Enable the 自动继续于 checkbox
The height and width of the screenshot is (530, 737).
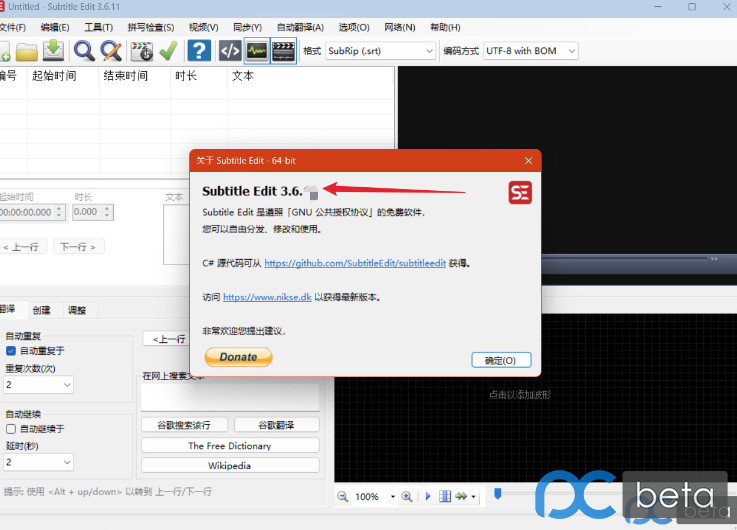pyautogui.click(x=11, y=429)
